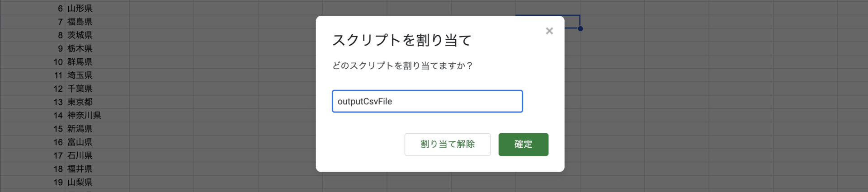This screenshot has width=868, height=192.
Task: Close the スクリプトを割り当て dialog with X
Action: pos(549,31)
